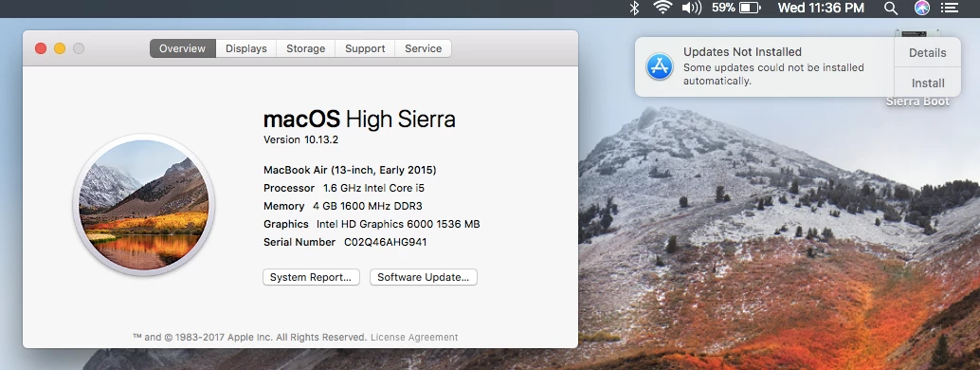Open the Support tab
The width and height of the screenshot is (980, 370).
365,48
